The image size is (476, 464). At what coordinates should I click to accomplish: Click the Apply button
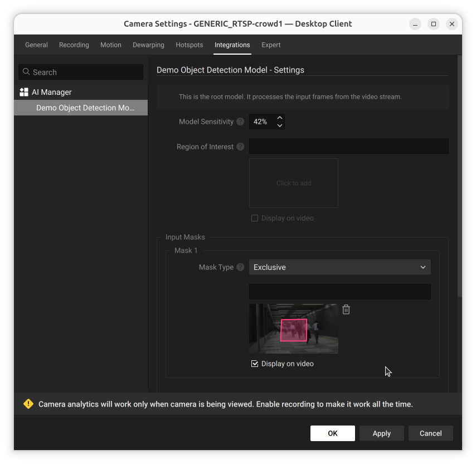[382, 433]
